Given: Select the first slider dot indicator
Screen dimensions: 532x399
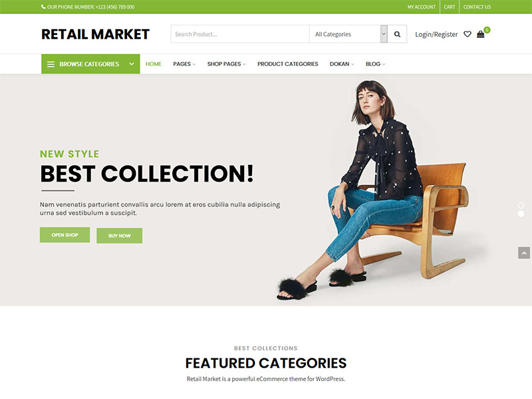Looking at the screenshot, I should coord(521,205).
